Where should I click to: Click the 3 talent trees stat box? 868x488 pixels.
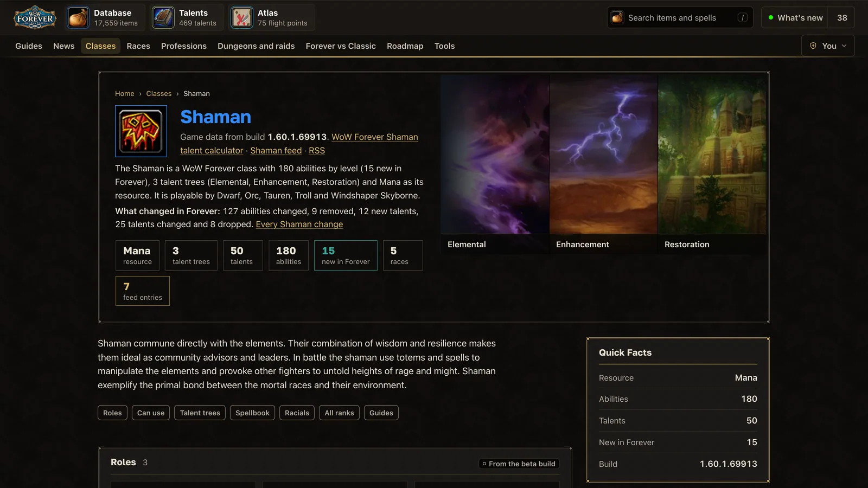(191, 255)
